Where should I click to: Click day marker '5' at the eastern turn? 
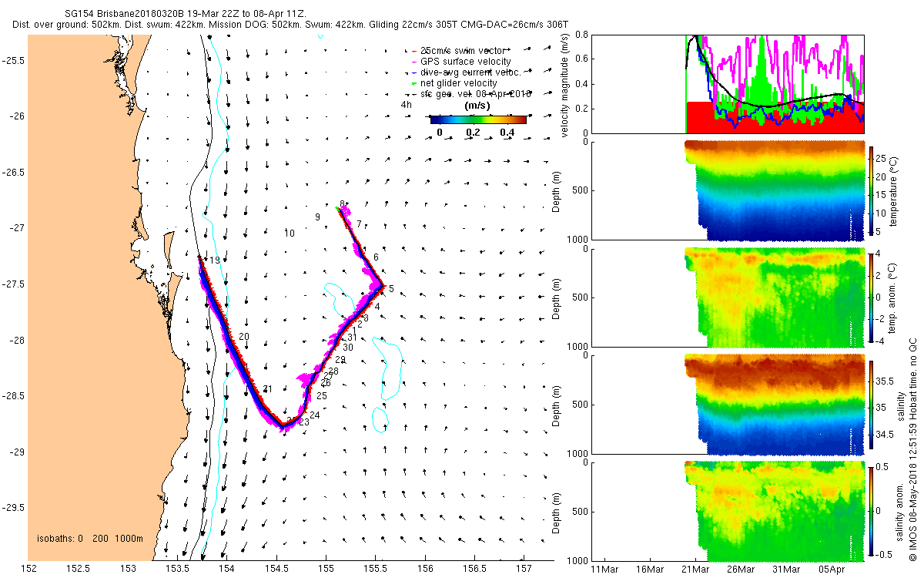(x=391, y=289)
